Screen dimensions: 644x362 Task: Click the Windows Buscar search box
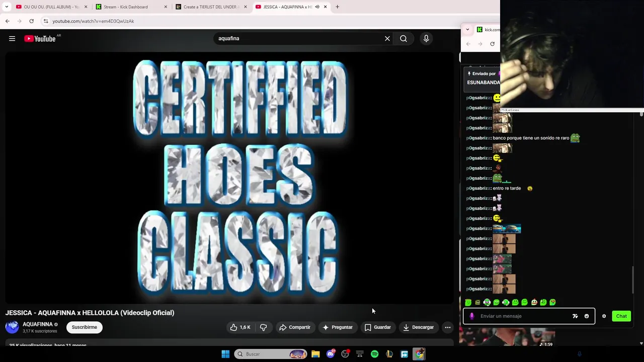coord(272,354)
